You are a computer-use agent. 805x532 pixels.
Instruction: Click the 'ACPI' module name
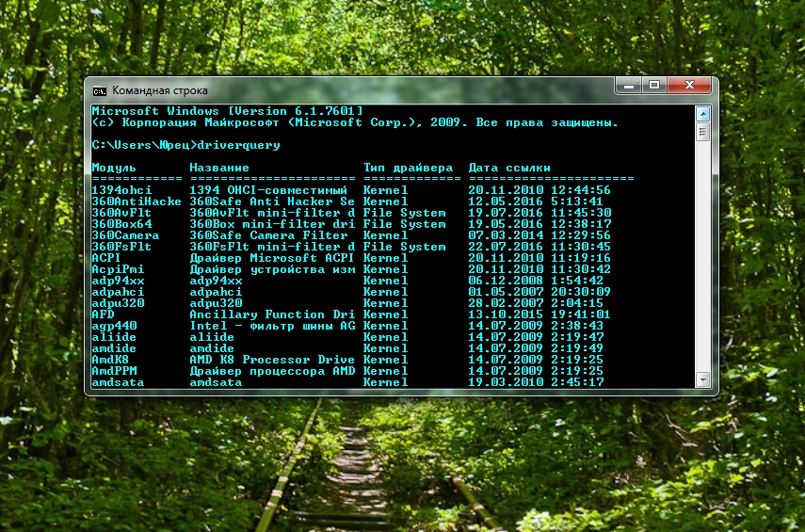point(106,258)
